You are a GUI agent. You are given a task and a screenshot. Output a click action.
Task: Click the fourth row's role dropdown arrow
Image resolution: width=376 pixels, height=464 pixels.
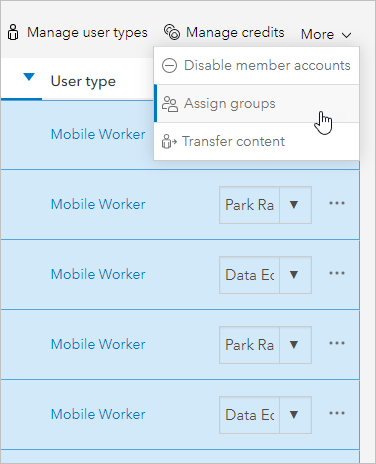click(x=294, y=345)
